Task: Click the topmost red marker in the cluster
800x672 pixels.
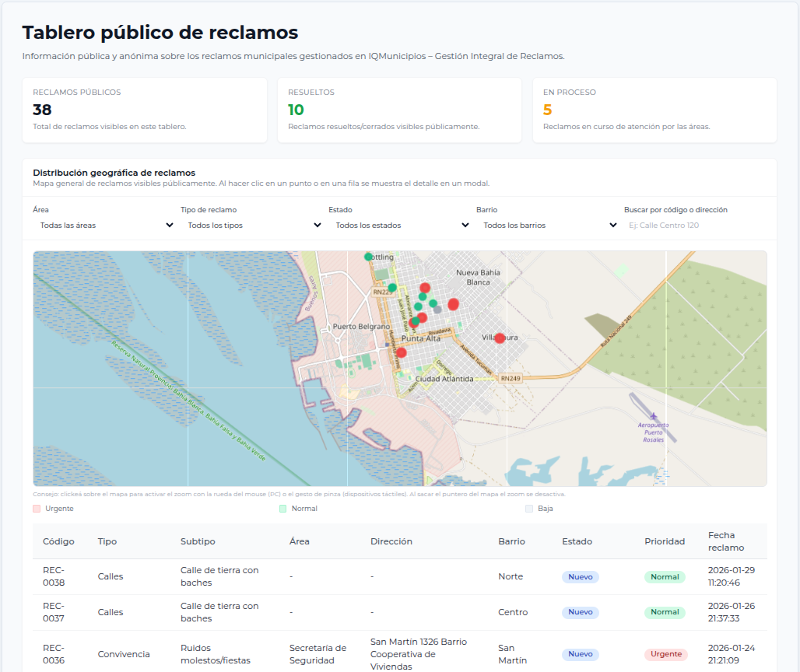Action: click(425, 288)
